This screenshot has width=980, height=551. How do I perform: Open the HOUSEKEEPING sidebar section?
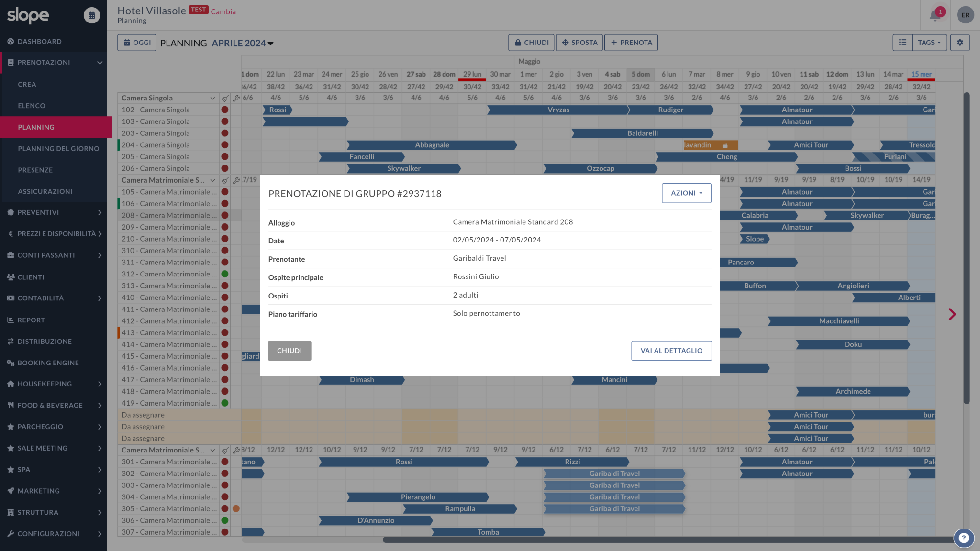(45, 384)
